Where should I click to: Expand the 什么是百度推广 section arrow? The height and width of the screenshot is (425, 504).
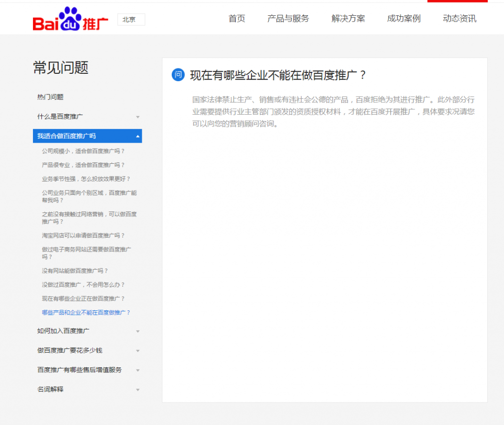pyautogui.click(x=138, y=117)
